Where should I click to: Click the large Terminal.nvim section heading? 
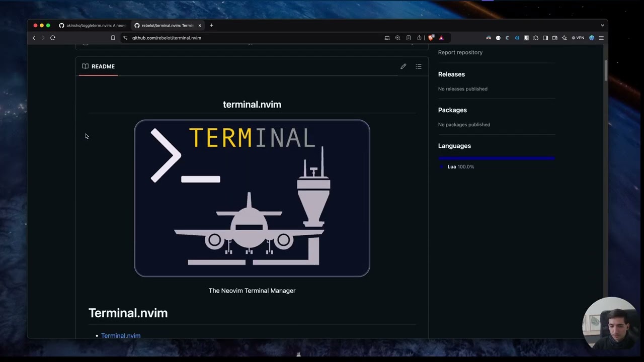[x=128, y=313]
